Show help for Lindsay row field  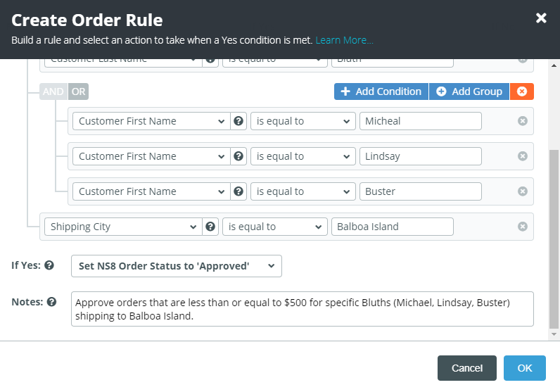point(238,156)
